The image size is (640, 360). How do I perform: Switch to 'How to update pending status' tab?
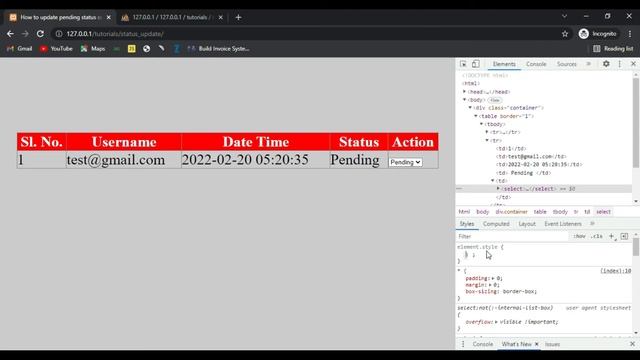pos(60,18)
